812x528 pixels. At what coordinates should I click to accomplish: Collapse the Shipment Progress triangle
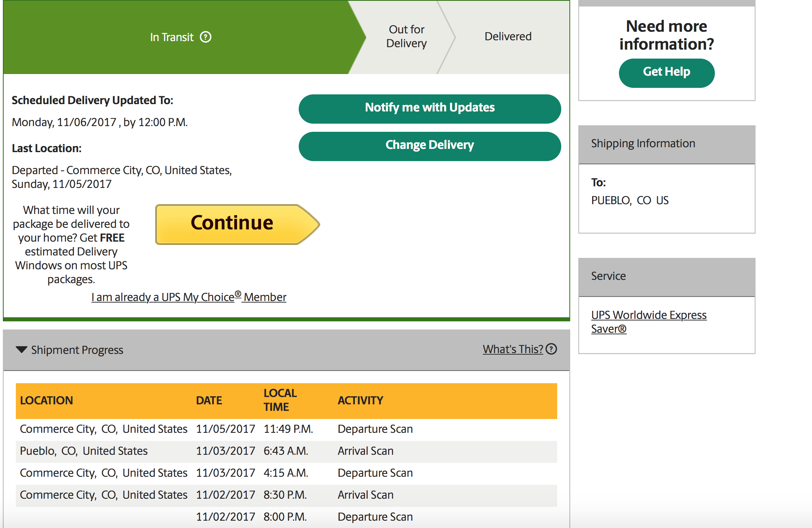click(x=21, y=349)
